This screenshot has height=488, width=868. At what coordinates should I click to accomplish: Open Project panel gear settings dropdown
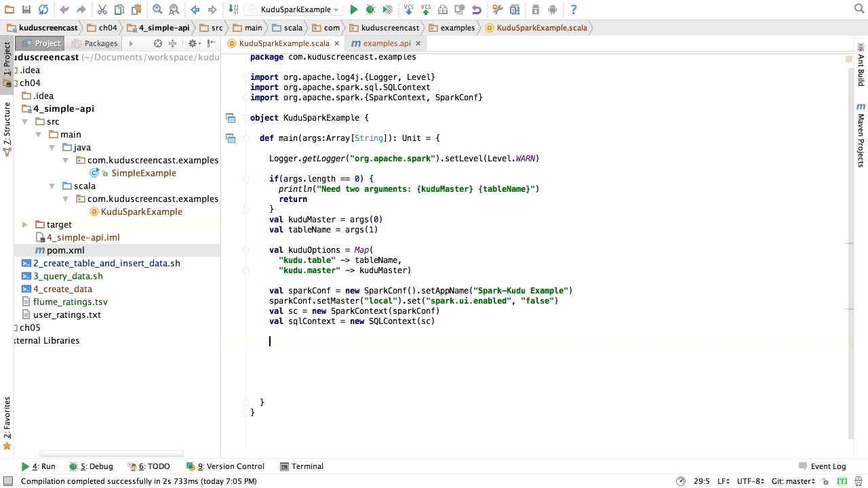coord(194,43)
